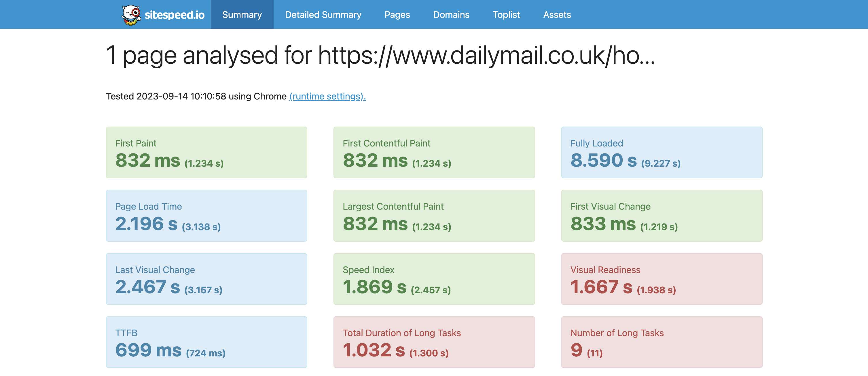
Task: Select the Largest Contentful Paint box
Action: 434,216
